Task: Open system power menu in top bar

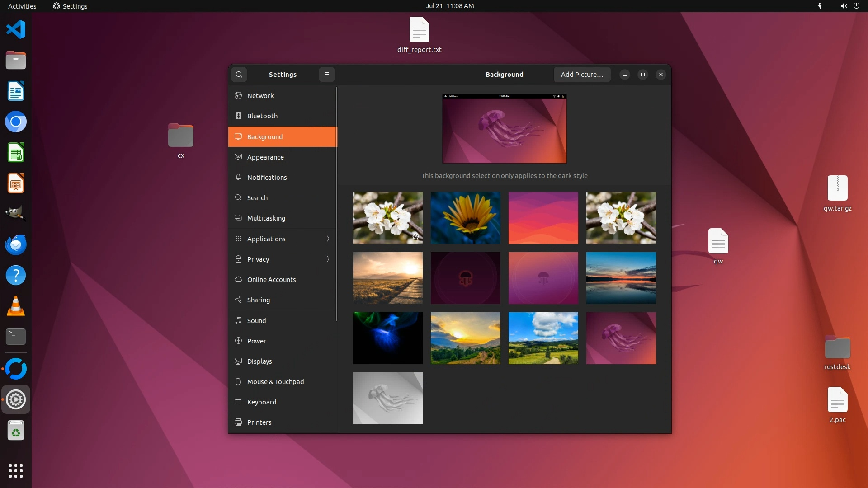Action: coord(856,6)
